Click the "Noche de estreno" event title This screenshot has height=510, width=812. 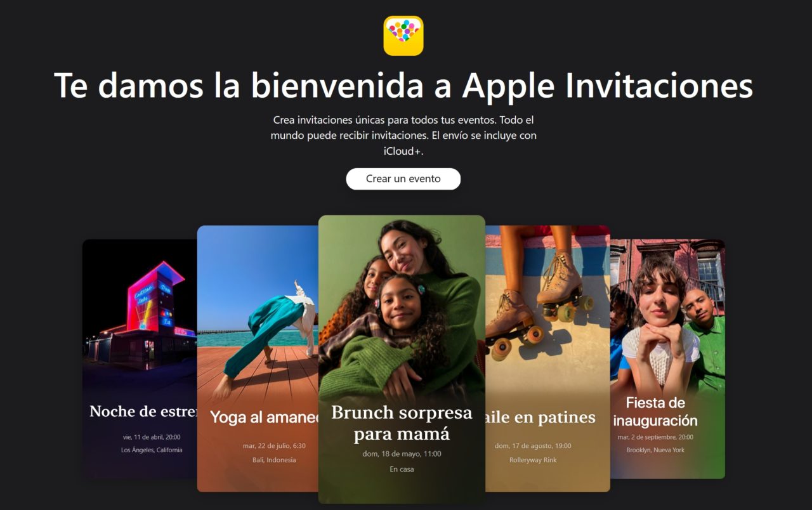pyautogui.click(x=143, y=411)
